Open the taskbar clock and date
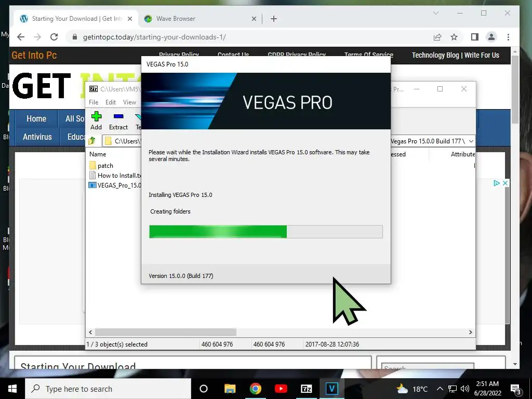532x399 pixels. pyautogui.click(x=487, y=389)
